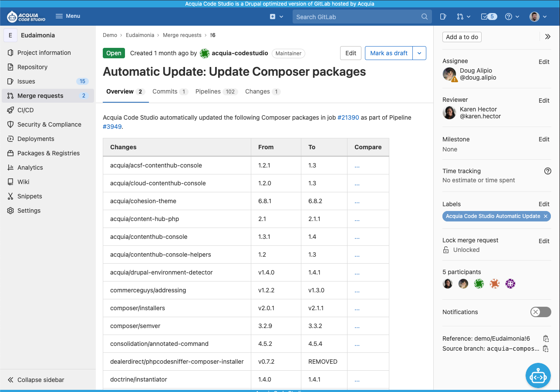The image size is (560, 392).
Task: Select the Overview tab
Action: [125, 92]
